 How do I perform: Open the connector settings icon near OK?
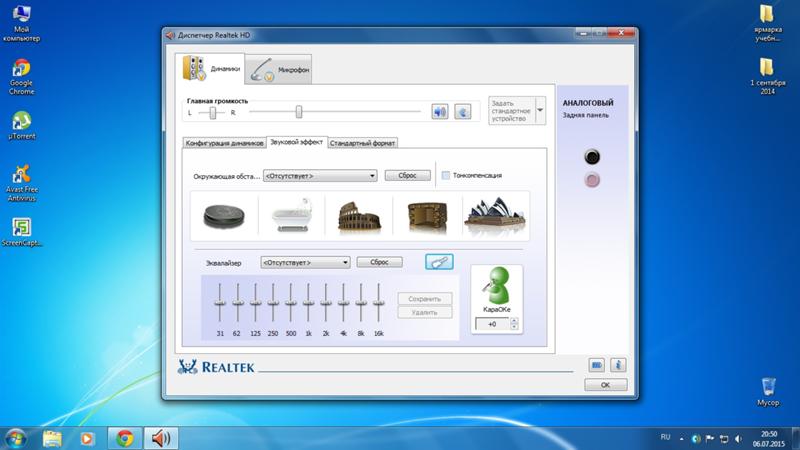click(x=596, y=365)
